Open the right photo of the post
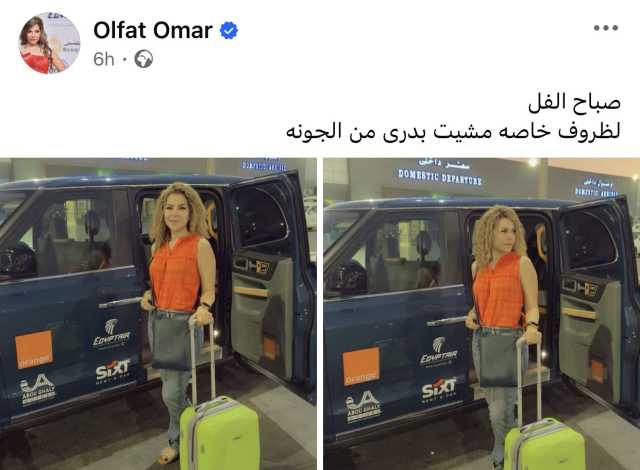 (482, 314)
